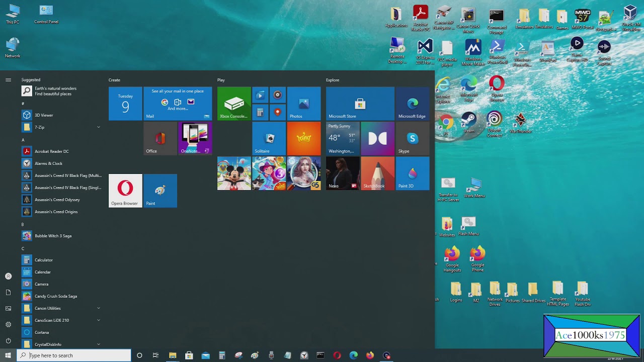Image resolution: width=644 pixels, height=362 pixels.
Task: Open the Tuesday 9 calendar tile
Action: [125, 104]
